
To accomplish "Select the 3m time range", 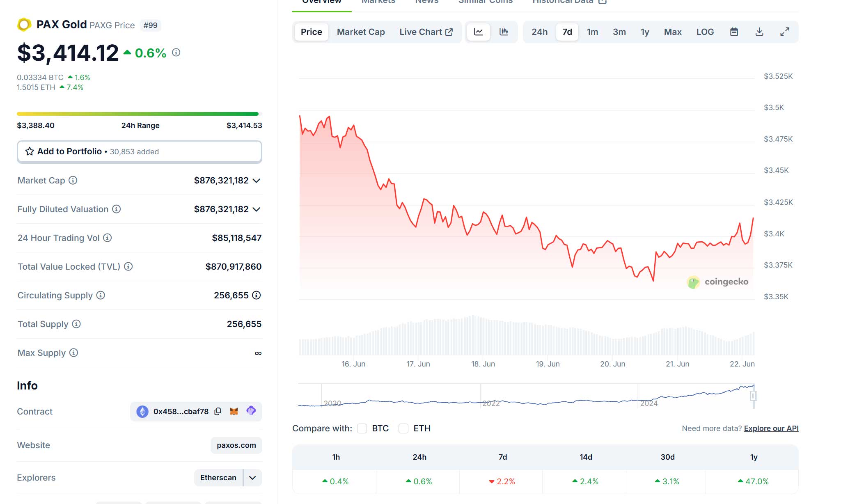I will click(x=619, y=32).
